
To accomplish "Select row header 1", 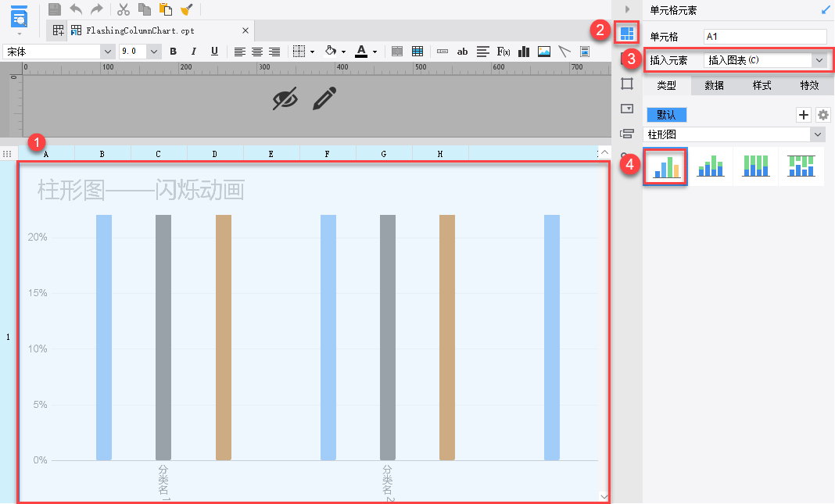I will [x=8, y=336].
